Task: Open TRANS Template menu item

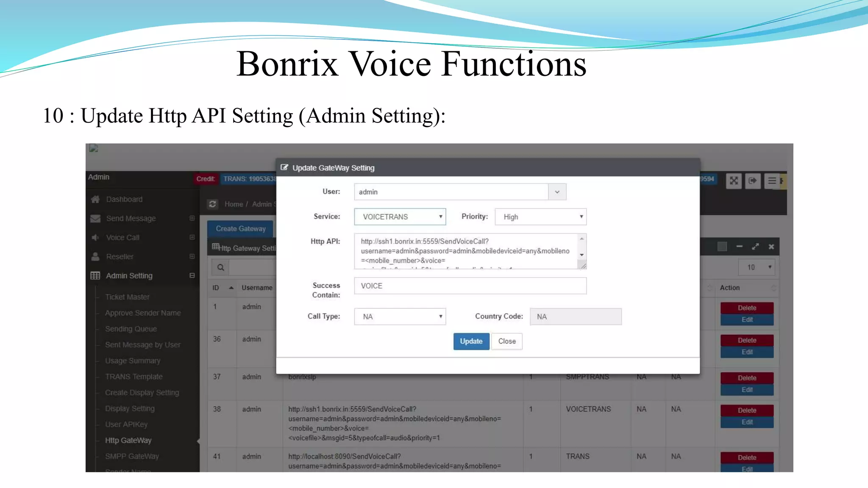Action: click(x=134, y=377)
